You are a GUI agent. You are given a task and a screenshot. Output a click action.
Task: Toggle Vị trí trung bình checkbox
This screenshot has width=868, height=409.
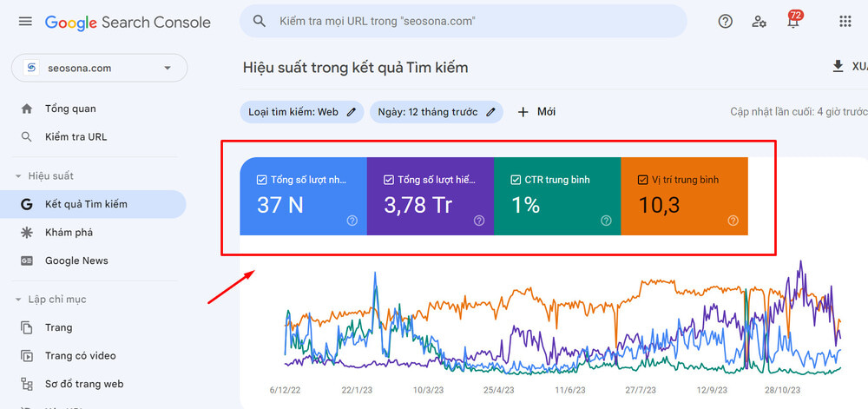point(642,180)
